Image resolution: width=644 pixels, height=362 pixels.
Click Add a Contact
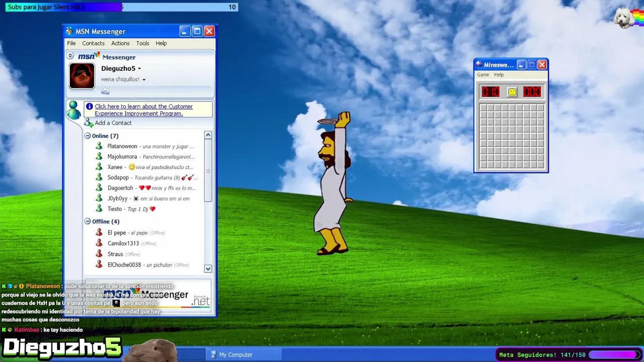click(x=113, y=123)
